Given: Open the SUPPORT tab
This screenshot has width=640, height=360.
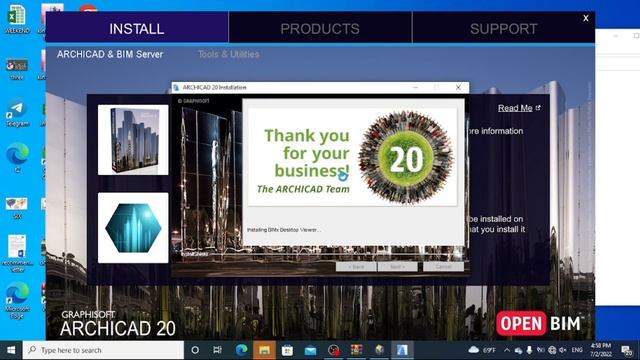Looking at the screenshot, I should tap(504, 28).
